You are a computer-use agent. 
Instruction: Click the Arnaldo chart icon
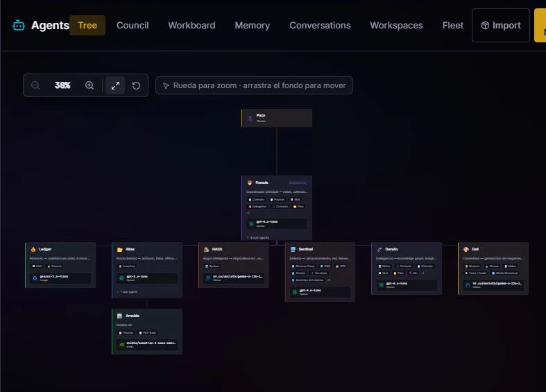point(120,316)
